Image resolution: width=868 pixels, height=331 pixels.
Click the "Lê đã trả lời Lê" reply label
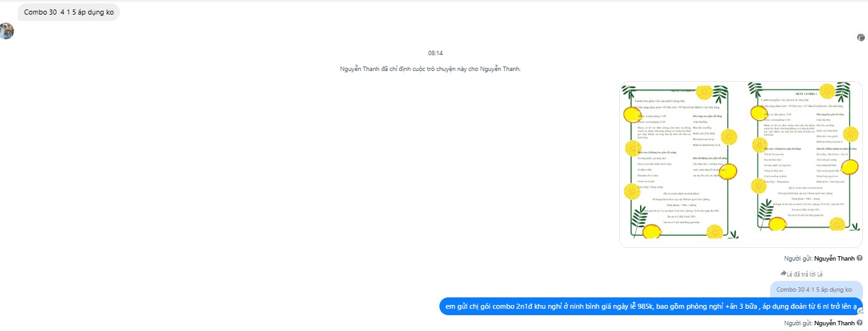(805, 275)
